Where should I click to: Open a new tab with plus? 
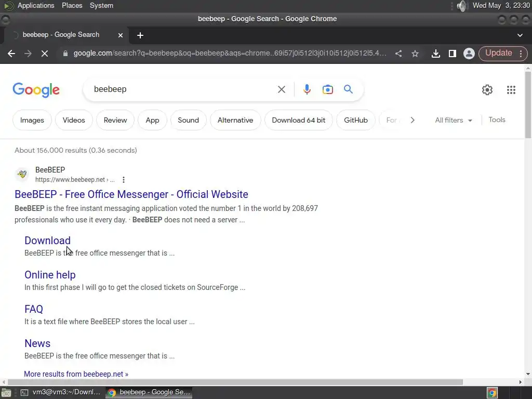pyautogui.click(x=140, y=35)
